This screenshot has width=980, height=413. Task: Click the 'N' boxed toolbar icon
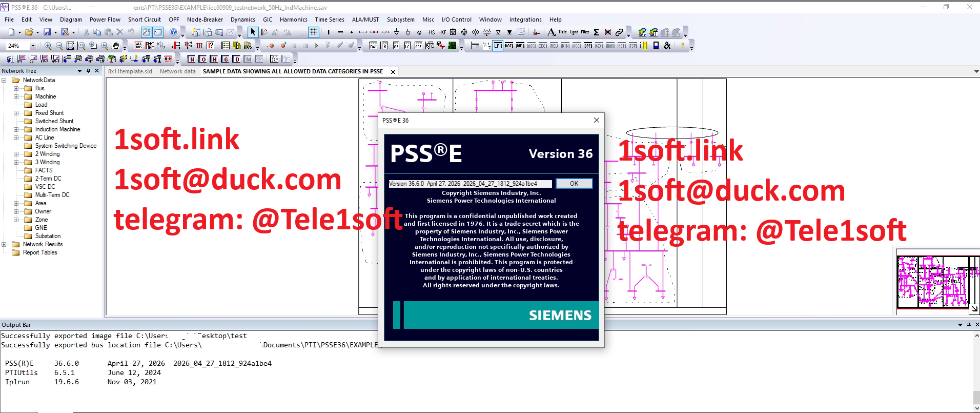pyautogui.click(x=191, y=59)
